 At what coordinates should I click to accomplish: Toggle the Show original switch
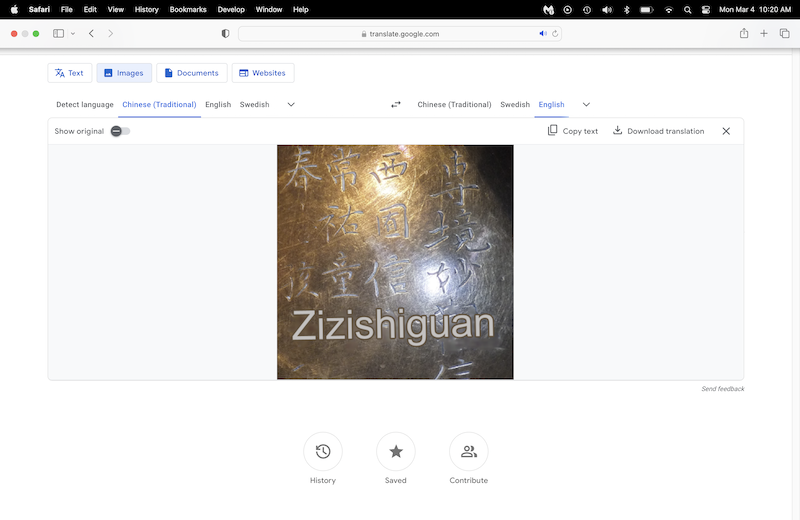[120, 131]
